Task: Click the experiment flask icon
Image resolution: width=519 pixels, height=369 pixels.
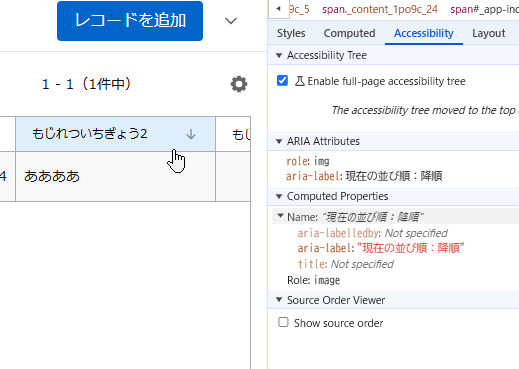Action: [299, 81]
